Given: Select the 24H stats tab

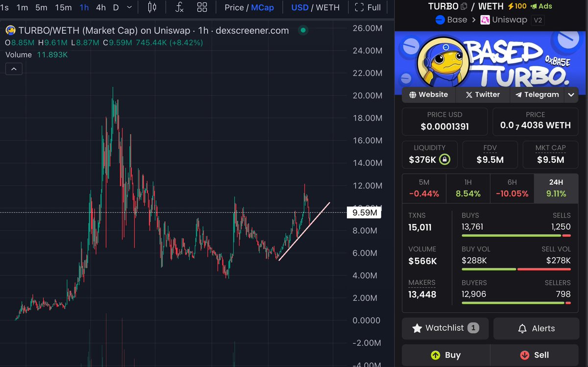Looking at the screenshot, I should point(556,188).
